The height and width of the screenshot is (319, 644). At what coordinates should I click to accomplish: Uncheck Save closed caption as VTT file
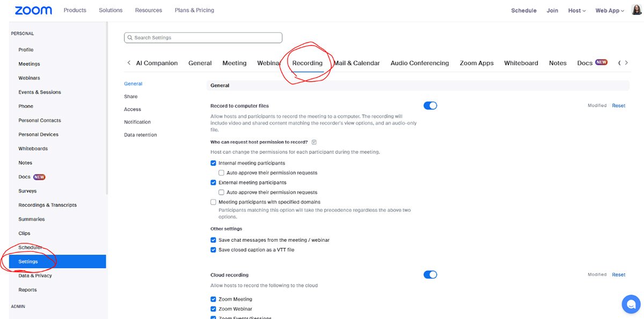pyautogui.click(x=214, y=250)
